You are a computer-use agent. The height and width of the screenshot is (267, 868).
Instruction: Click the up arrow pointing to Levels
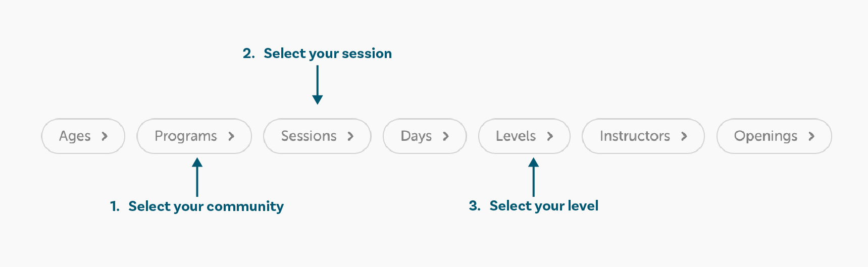point(534,177)
